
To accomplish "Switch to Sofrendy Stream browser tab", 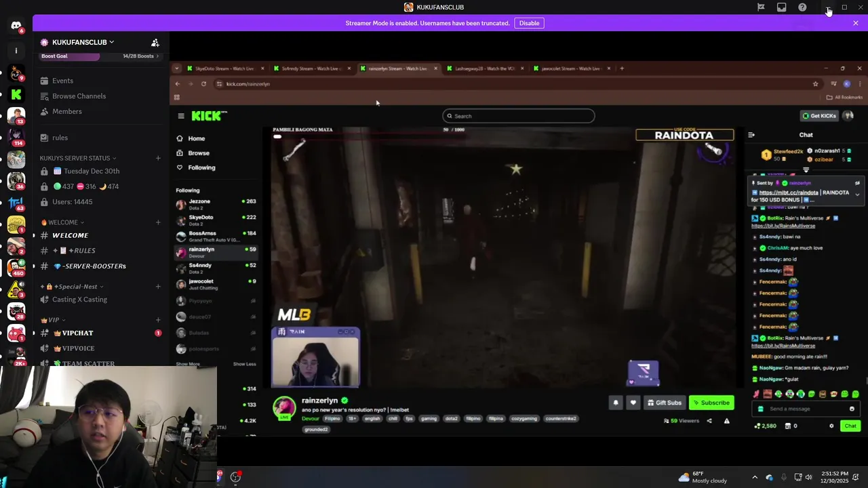I will coord(312,68).
